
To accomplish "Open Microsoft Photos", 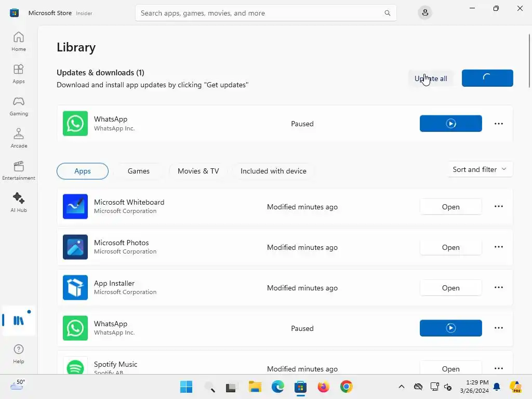I will [450, 247].
